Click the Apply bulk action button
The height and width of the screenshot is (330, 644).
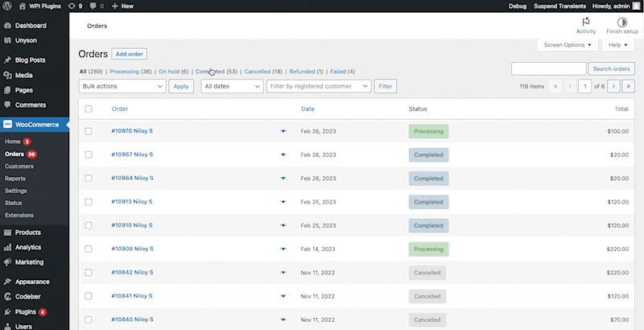181,86
